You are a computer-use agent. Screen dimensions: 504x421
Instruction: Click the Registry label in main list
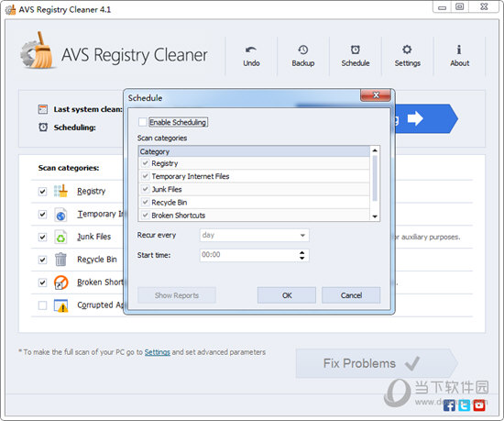click(92, 192)
